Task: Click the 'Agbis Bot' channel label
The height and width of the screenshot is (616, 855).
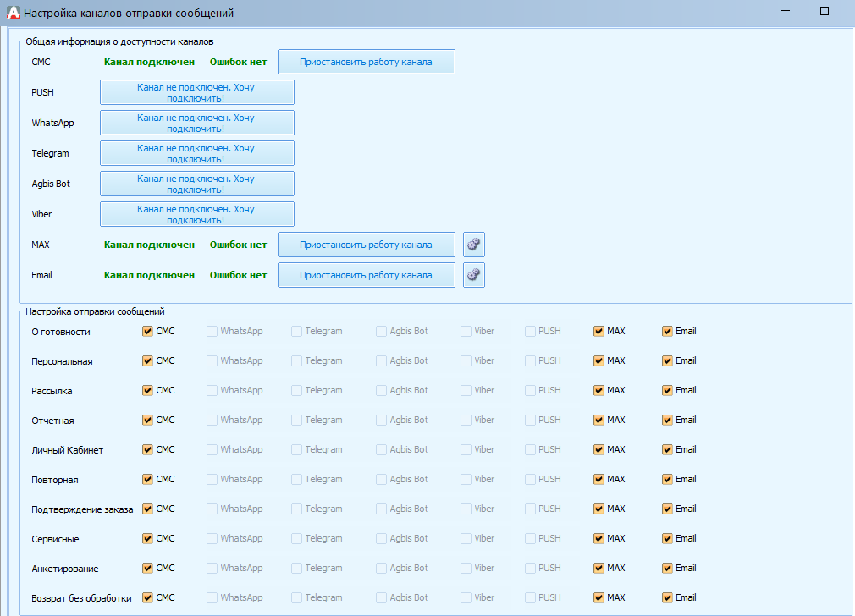Action: pos(51,184)
